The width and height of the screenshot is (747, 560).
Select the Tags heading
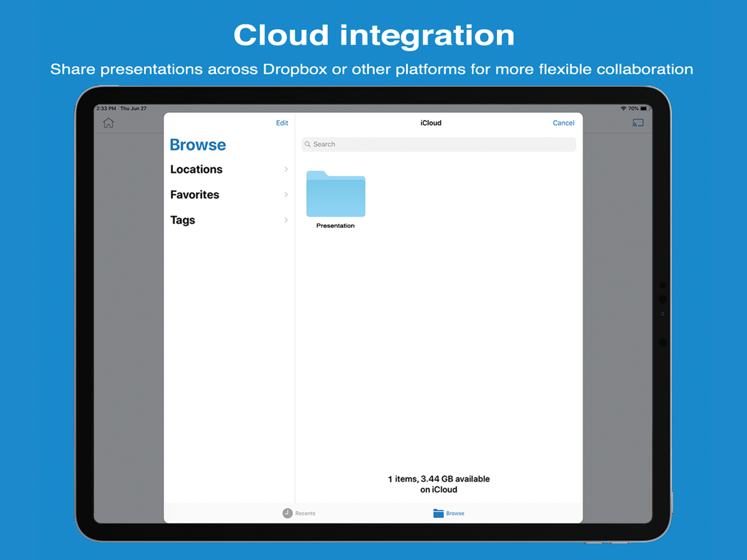click(x=183, y=220)
